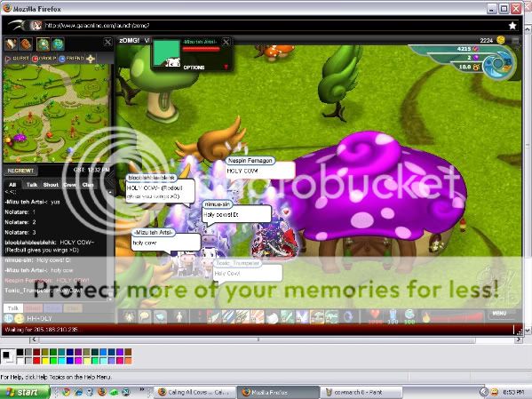Viewport: 532px width, 399px height.
Task: Pick the black color in Paint palette
Action: point(20,352)
